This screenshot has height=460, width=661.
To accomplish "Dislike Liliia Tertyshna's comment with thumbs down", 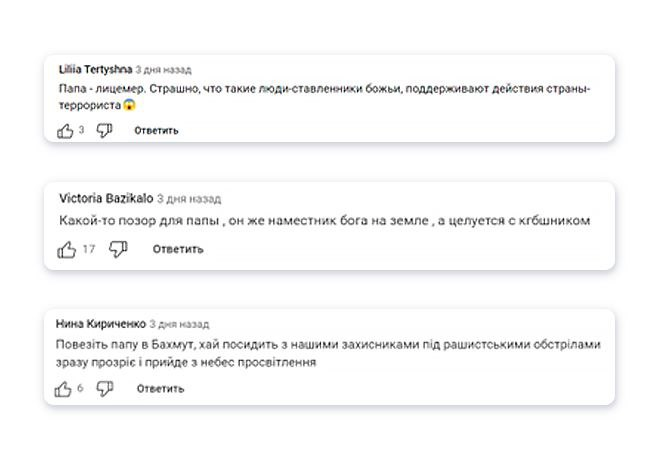I will (104, 131).
